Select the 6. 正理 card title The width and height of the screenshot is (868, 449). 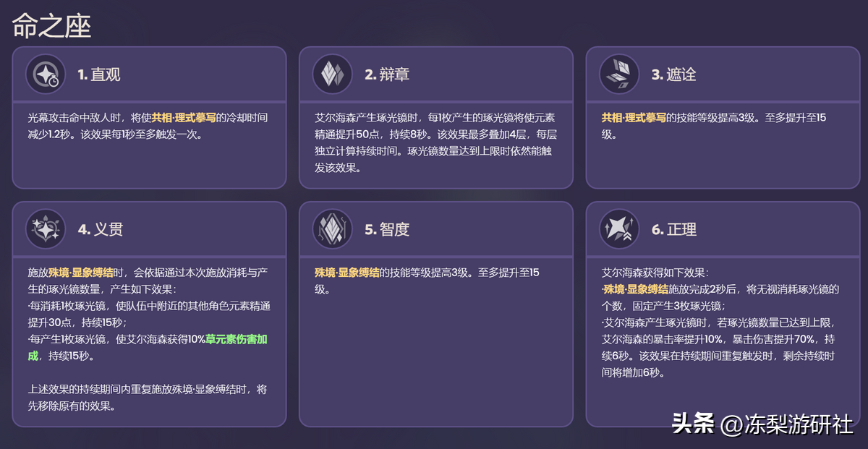click(673, 230)
